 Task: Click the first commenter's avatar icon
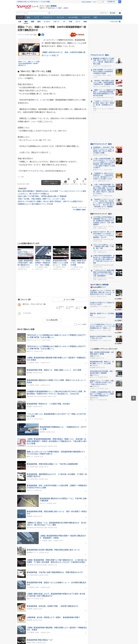(19, 305)
